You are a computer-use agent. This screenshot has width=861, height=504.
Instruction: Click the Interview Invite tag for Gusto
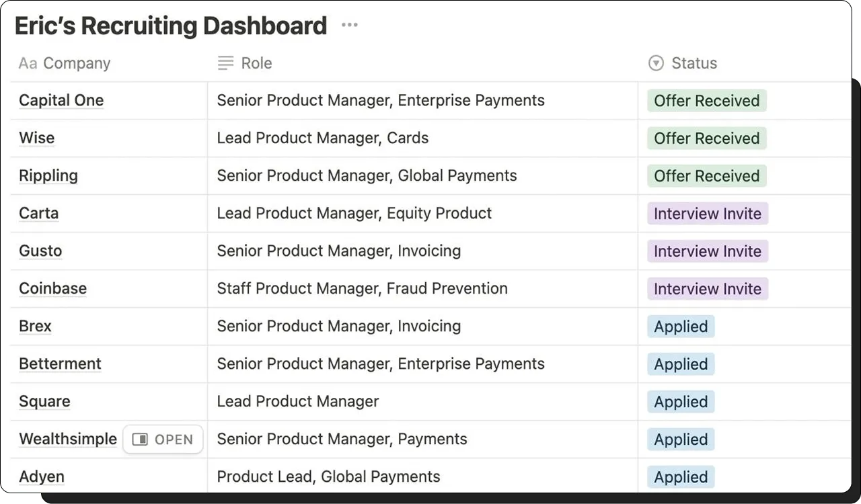708,251
